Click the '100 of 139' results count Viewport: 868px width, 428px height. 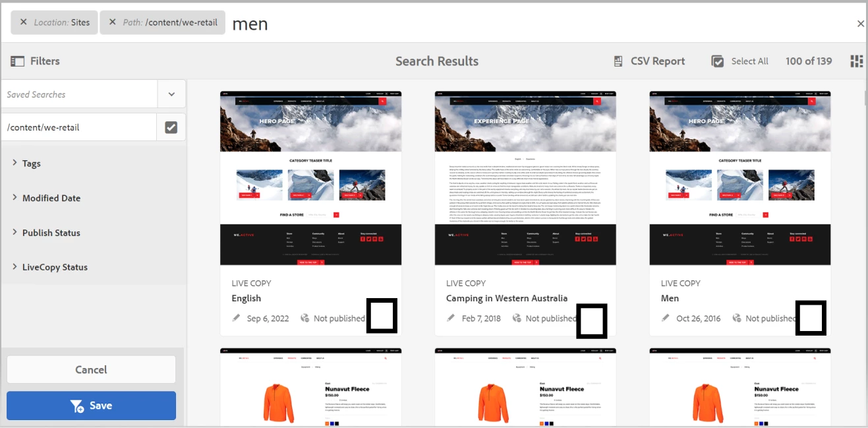(809, 61)
